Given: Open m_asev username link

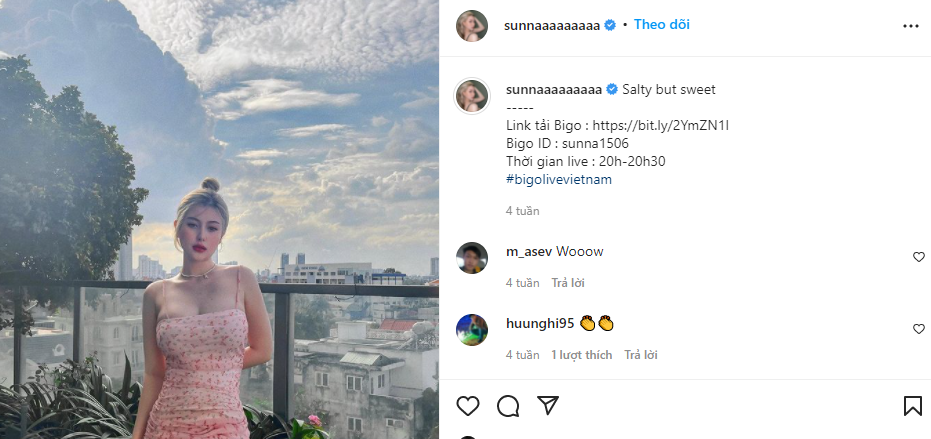Looking at the screenshot, I should pos(529,251).
